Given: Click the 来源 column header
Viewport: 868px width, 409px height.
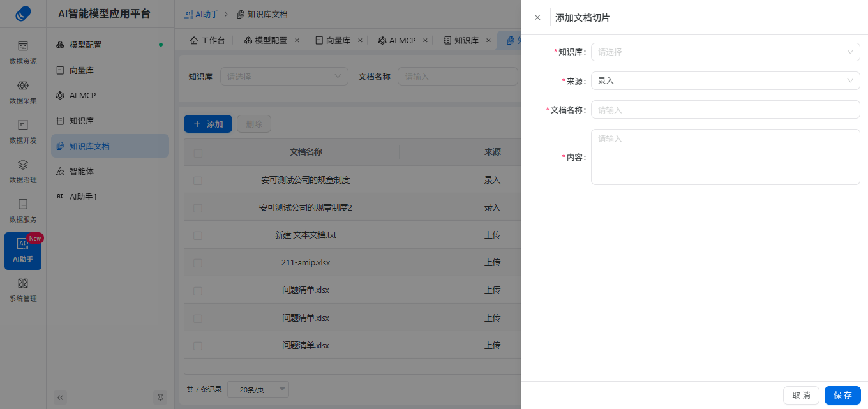Looking at the screenshot, I should coord(492,152).
